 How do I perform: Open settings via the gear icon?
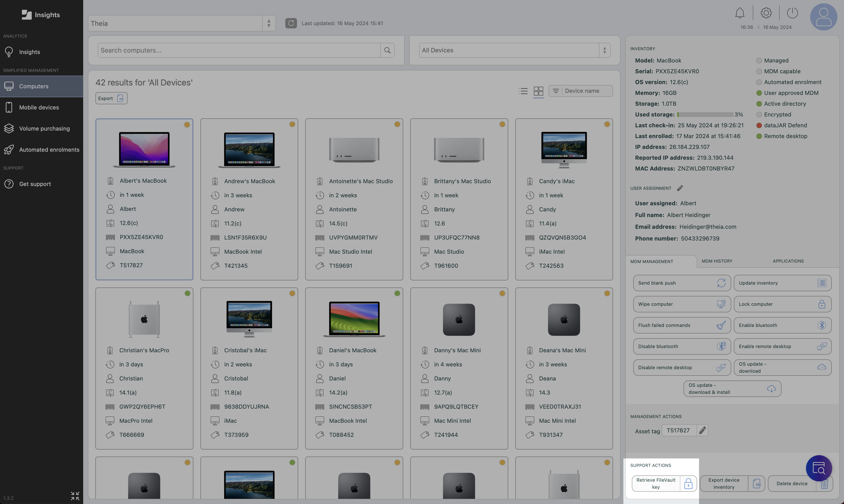point(766,13)
